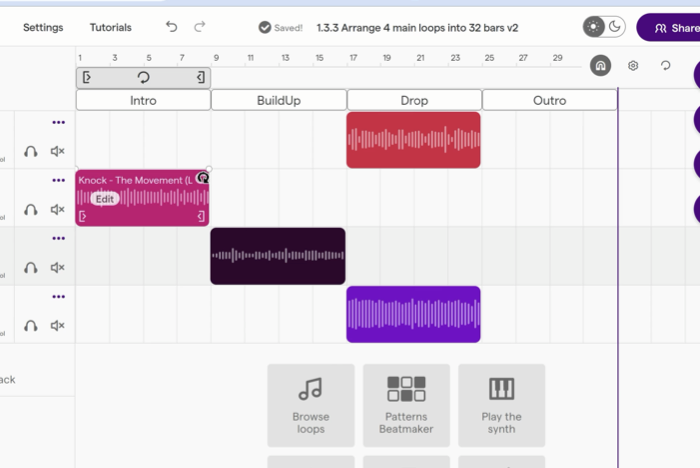Click Edit on the Knock clip
The height and width of the screenshot is (468, 700).
click(x=105, y=199)
